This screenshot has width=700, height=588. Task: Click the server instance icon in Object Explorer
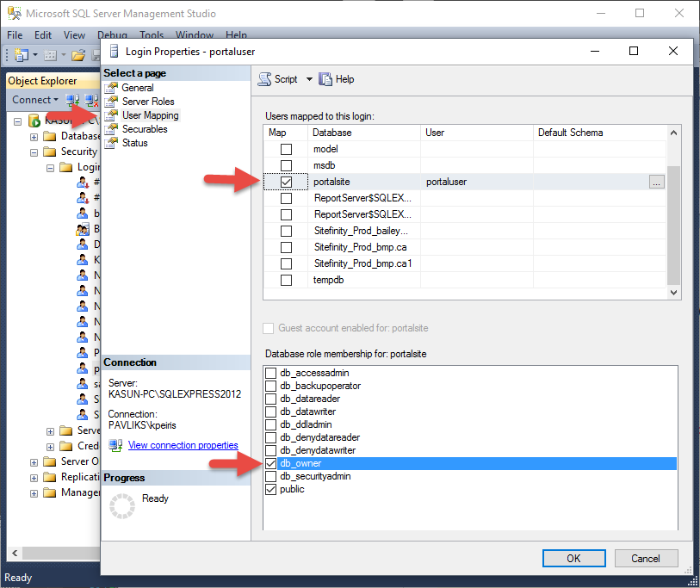[34, 121]
